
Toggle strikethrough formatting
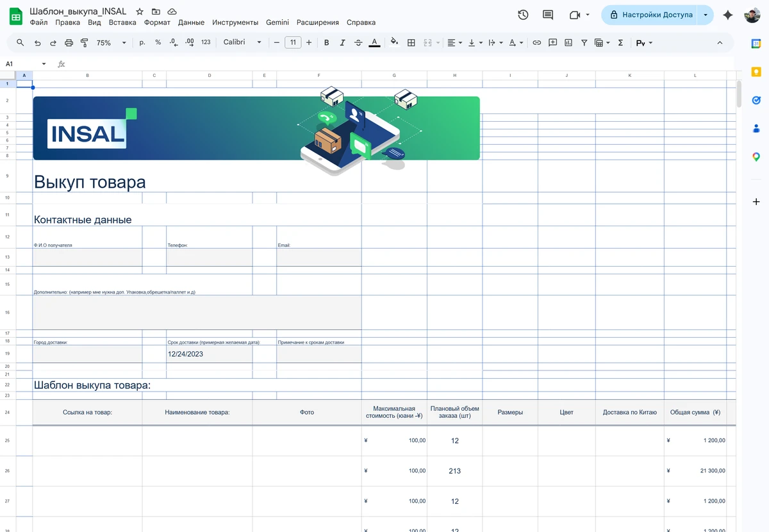[358, 43]
